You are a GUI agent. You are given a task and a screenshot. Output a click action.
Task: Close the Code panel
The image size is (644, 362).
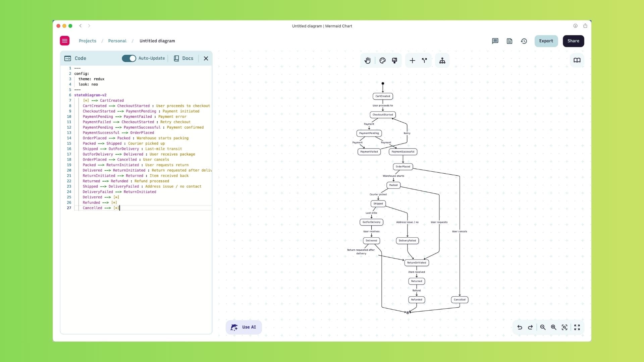pyautogui.click(x=206, y=58)
